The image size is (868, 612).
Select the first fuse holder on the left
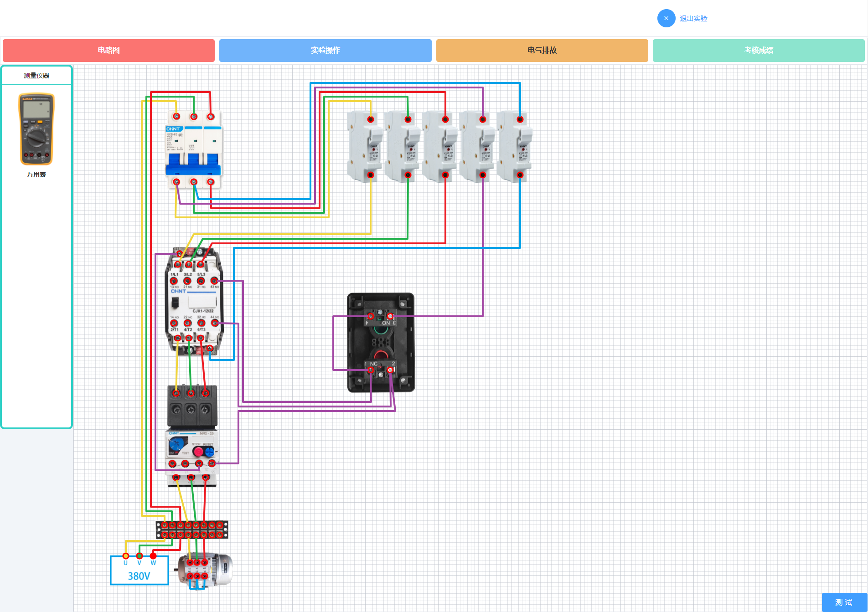[365, 147]
